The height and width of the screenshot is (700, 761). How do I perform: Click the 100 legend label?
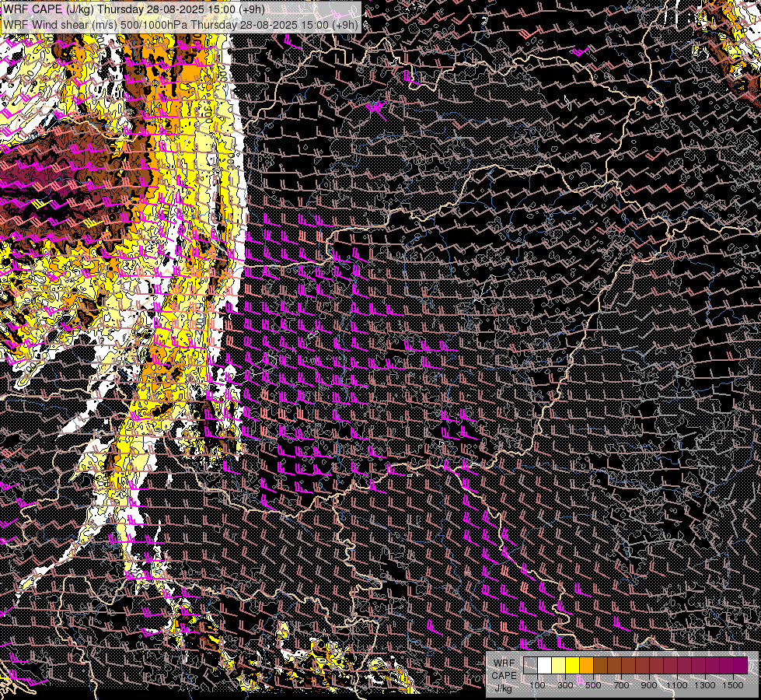[537, 685]
